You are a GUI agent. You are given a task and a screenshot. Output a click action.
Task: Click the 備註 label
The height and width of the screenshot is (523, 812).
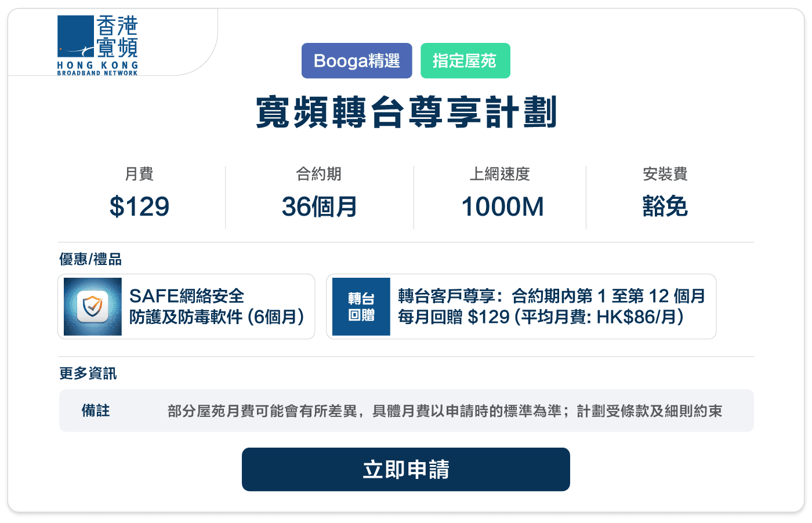(96, 411)
